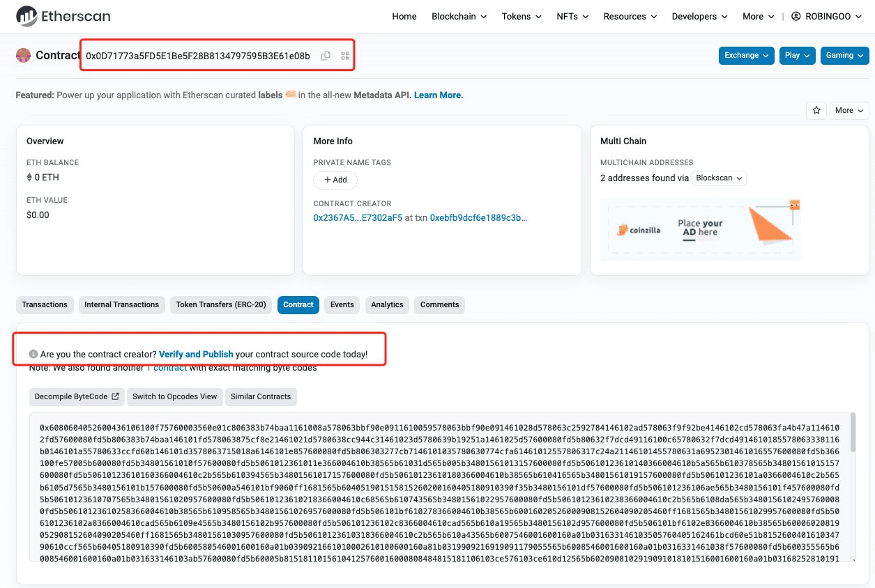Expand the Gaming dropdown button
Viewport: 875px width, 588px height.
(845, 56)
